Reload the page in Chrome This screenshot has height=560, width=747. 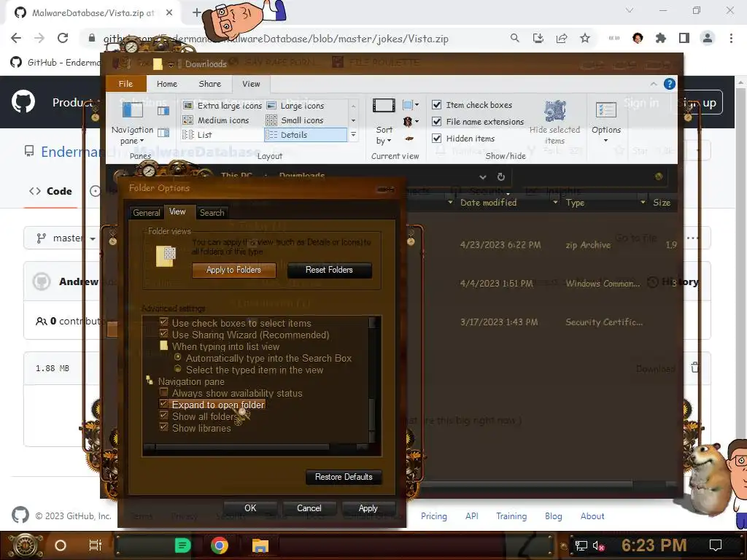[63, 38]
